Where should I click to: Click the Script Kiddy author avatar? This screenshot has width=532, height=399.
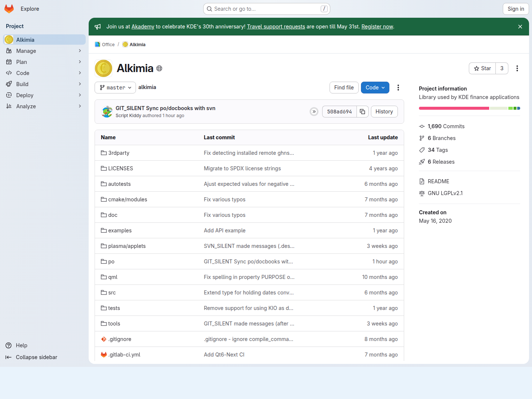click(x=107, y=112)
